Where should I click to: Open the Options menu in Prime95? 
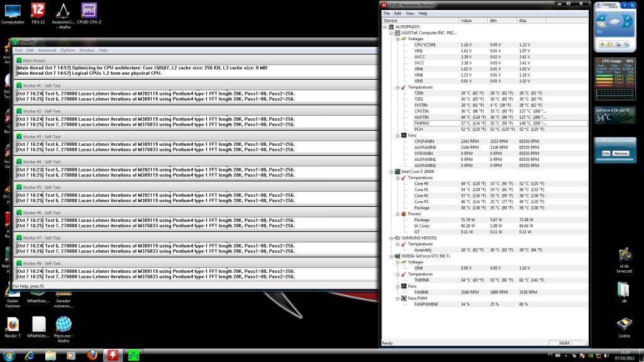(68, 50)
